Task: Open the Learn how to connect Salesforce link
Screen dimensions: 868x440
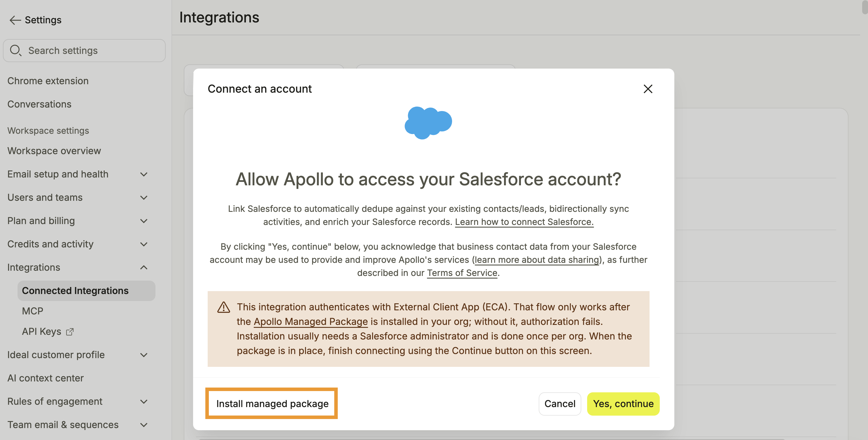Action: (524, 222)
